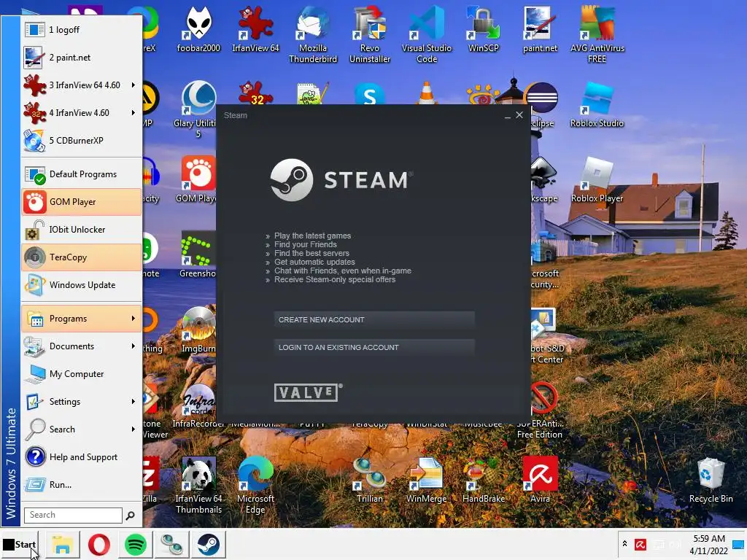Viewport: 747px width, 560px height.
Task: Click start menu search magnifier button
Action: pos(130,515)
